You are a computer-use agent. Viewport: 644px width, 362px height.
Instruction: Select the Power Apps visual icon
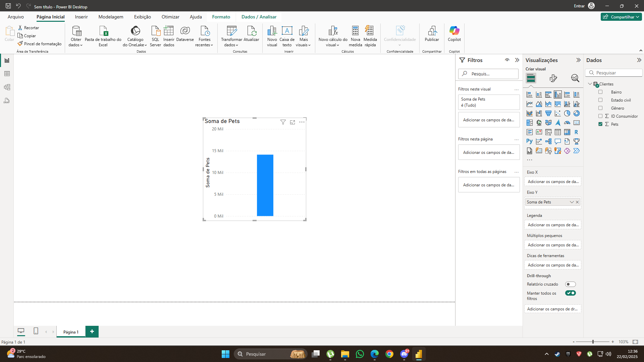coord(567,151)
